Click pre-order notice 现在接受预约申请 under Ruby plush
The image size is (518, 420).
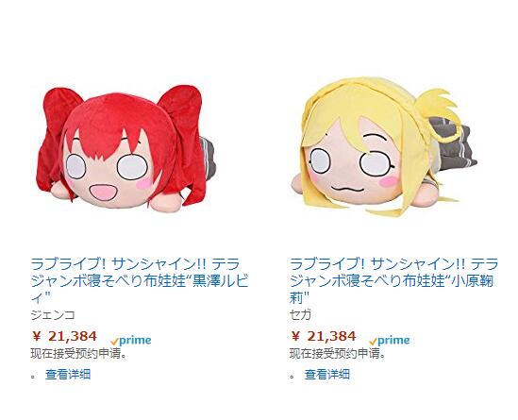tap(78, 354)
